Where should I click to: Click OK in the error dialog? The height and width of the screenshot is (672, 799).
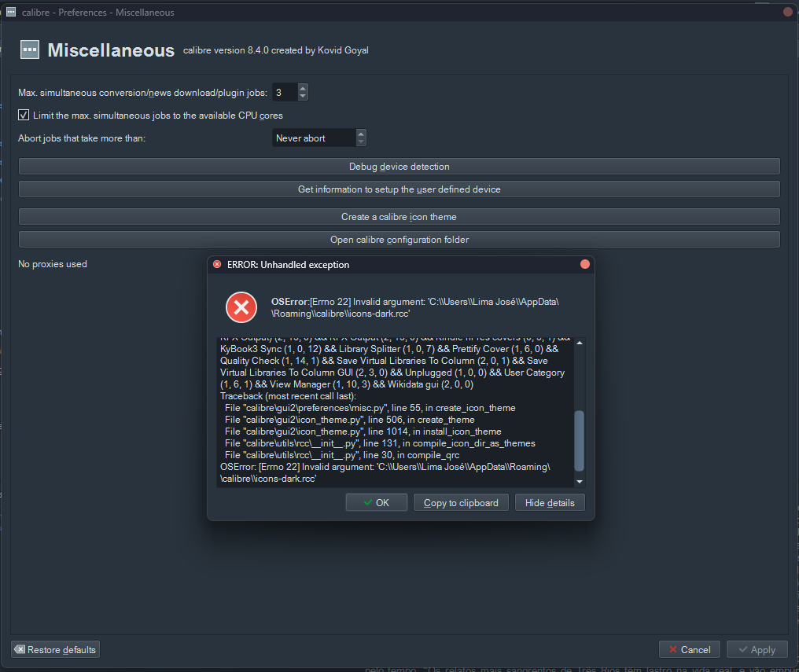click(x=377, y=502)
